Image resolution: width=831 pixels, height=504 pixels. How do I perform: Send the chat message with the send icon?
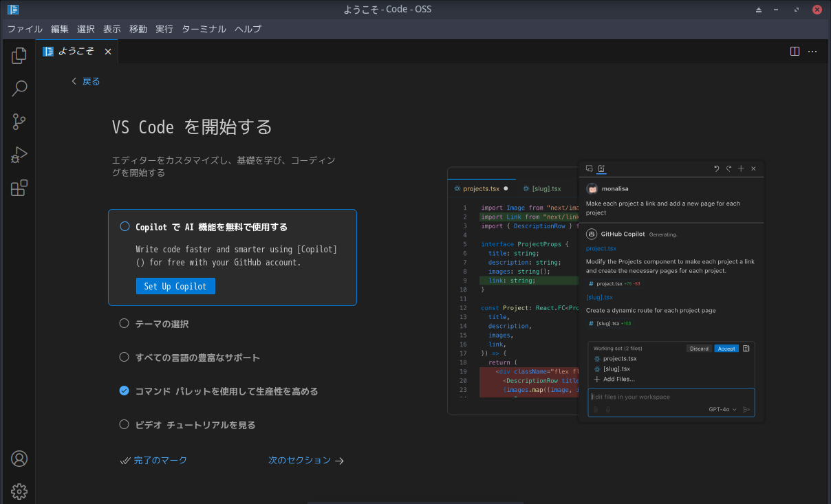(746, 409)
